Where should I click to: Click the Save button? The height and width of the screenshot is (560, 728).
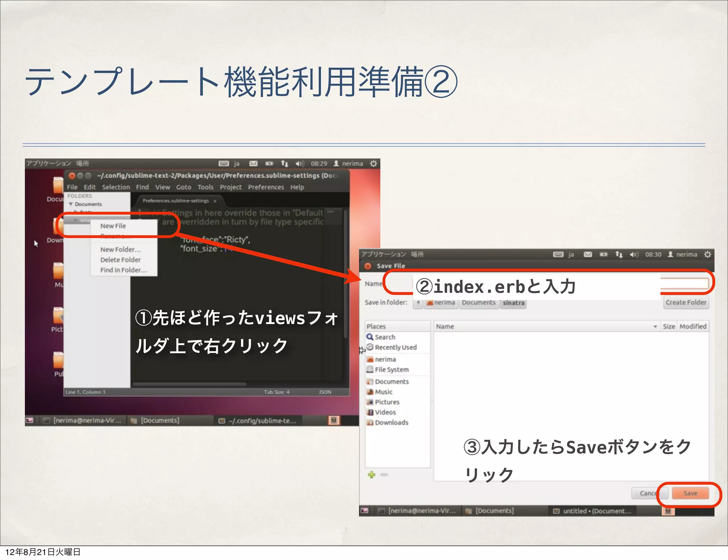tap(690, 493)
